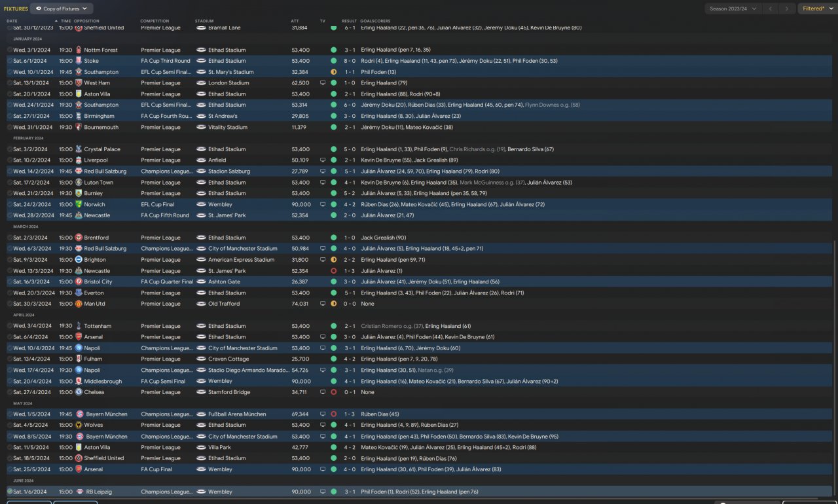The image size is (838, 504).
Task: Click the Norwich club badge
Action: click(79, 204)
